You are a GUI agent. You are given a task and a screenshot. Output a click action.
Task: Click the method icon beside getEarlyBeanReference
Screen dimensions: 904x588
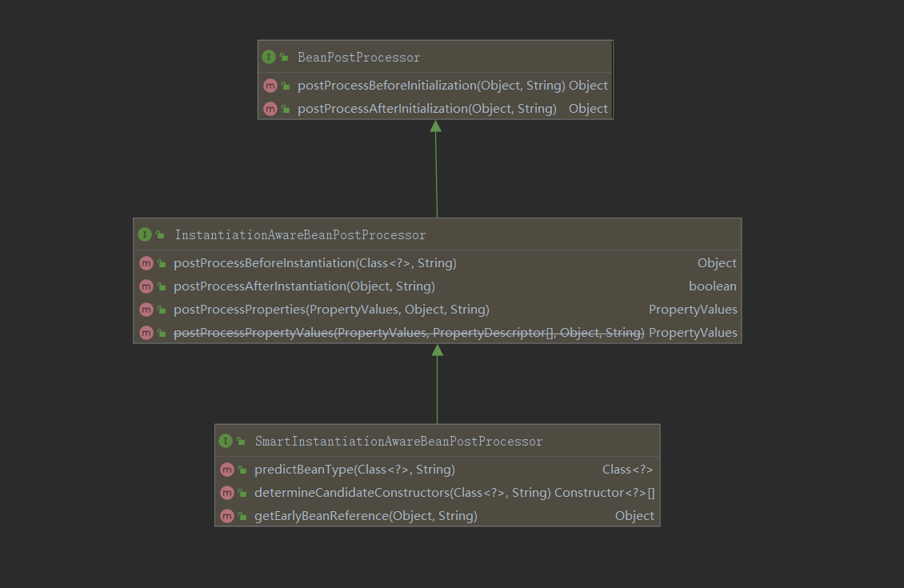227,516
